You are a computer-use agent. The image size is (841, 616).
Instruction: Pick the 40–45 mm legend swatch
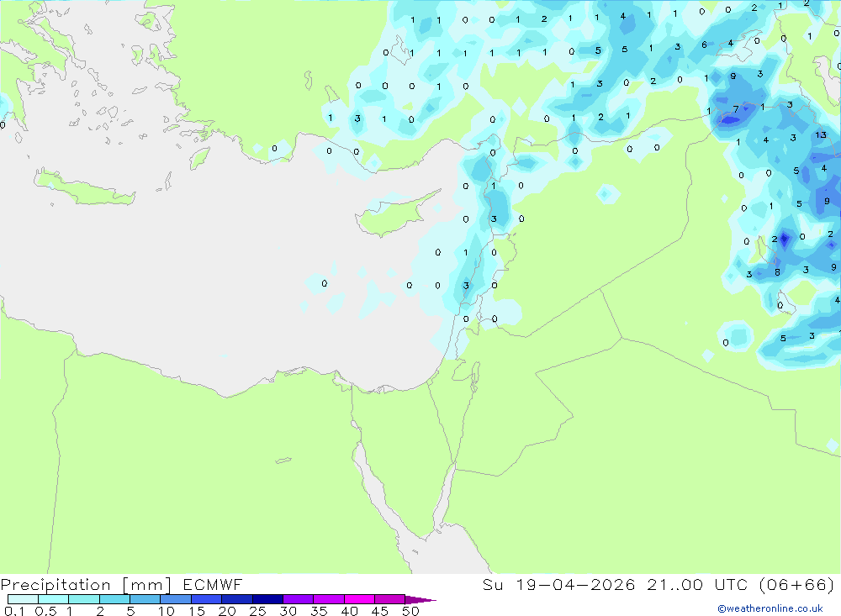pyautogui.click(x=359, y=599)
